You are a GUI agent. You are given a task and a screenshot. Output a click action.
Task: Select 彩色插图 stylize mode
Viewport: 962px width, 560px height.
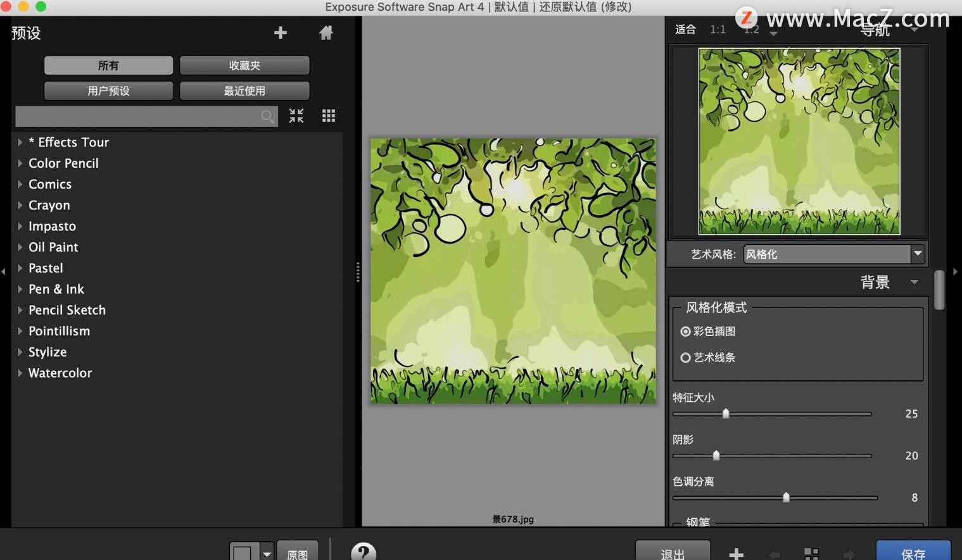click(685, 332)
